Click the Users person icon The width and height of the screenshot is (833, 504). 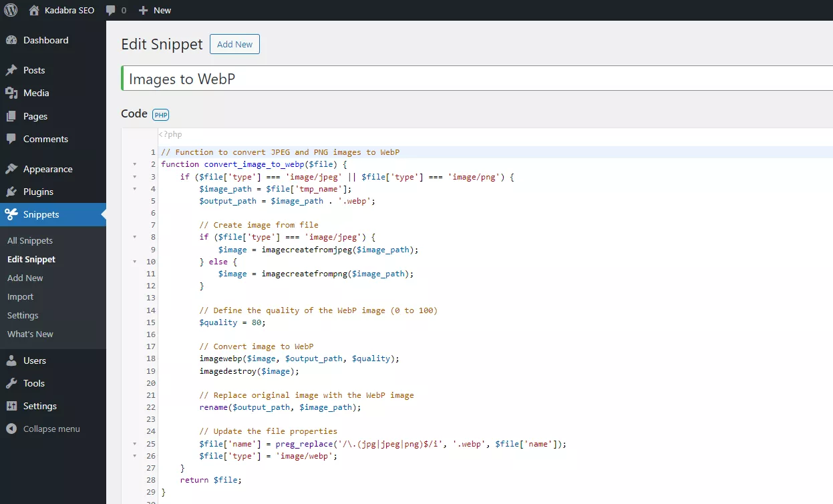pyautogui.click(x=11, y=360)
